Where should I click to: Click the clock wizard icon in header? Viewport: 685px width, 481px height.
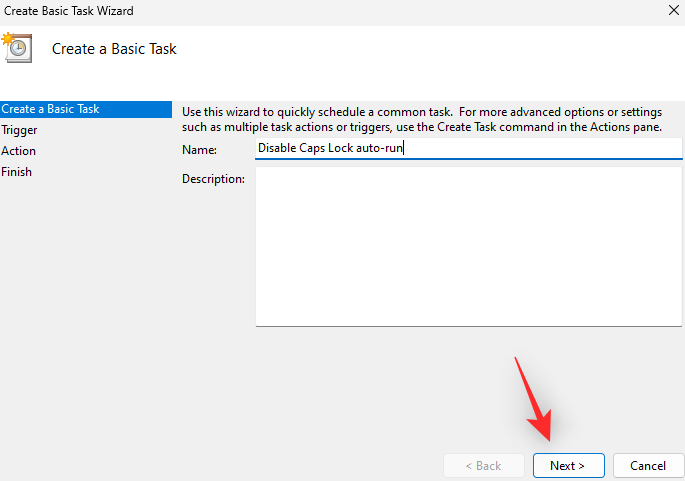click(17, 48)
